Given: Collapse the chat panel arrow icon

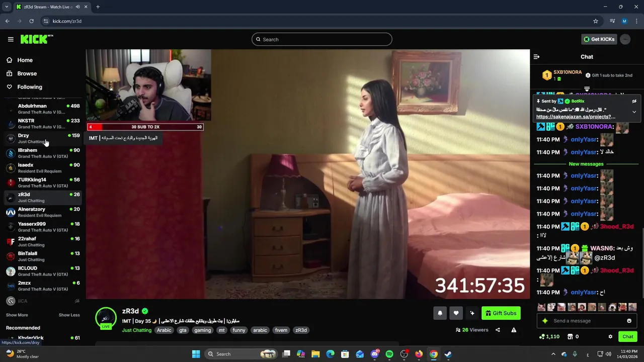Looking at the screenshot, I should pos(536,57).
